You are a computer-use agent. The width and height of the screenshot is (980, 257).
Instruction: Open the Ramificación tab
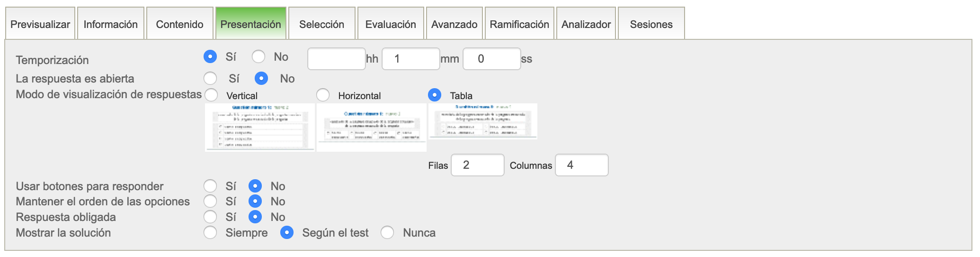pyautogui.click(x=519, y=24)
